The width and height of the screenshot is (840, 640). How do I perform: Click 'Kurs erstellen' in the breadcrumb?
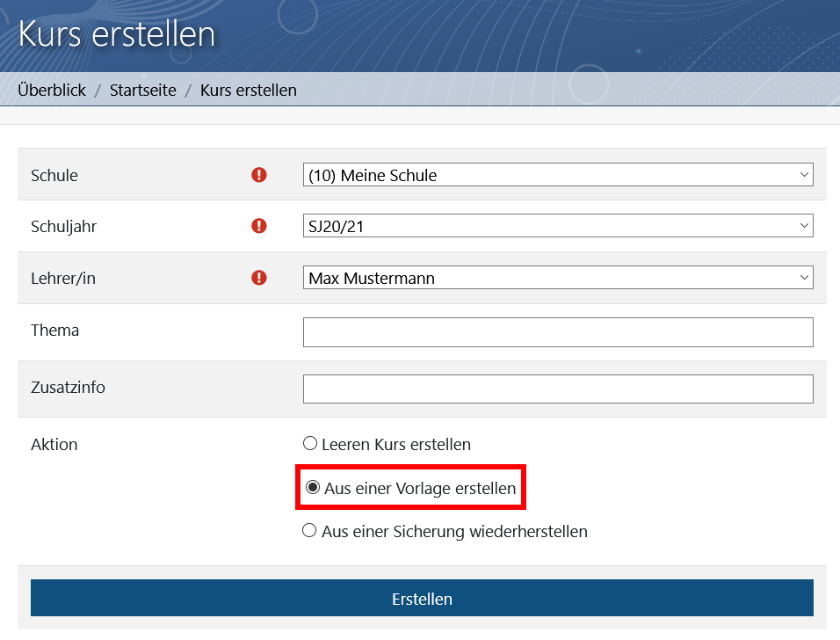point(248,90)
